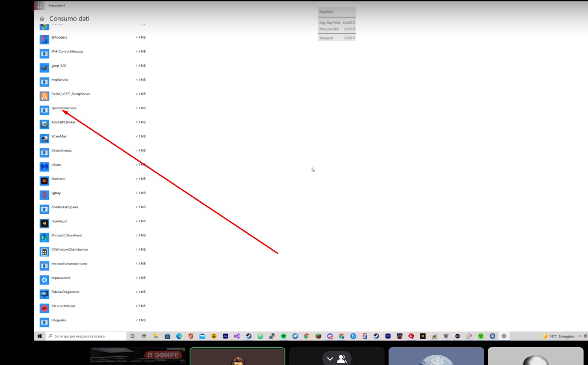
Task: Click the AdobeIPCBroker list entry
Action: pyautogui.click(x=63, y=122)
